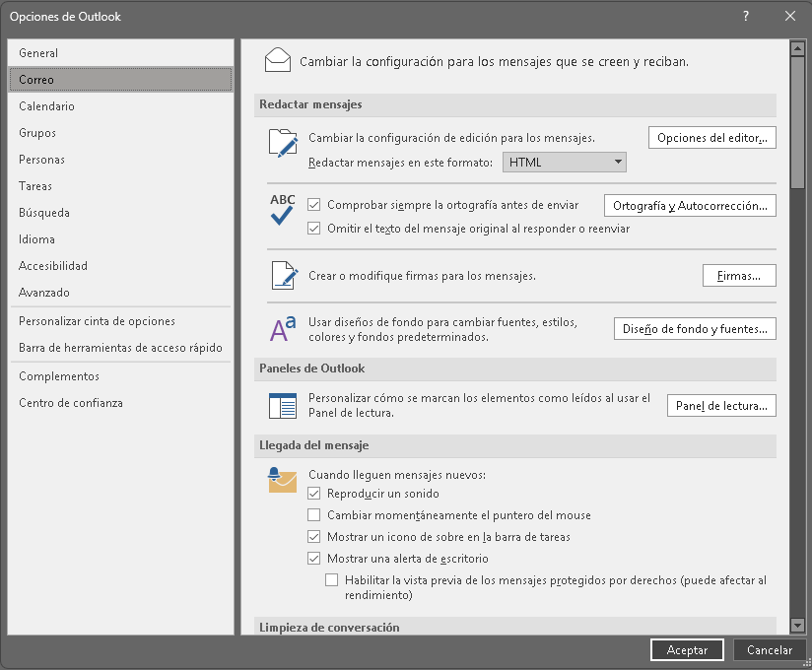This screenshot has width=812, height=670.
Task: Open Ortografía y Autocorrección dialog
Action: [x=690, y=206]
